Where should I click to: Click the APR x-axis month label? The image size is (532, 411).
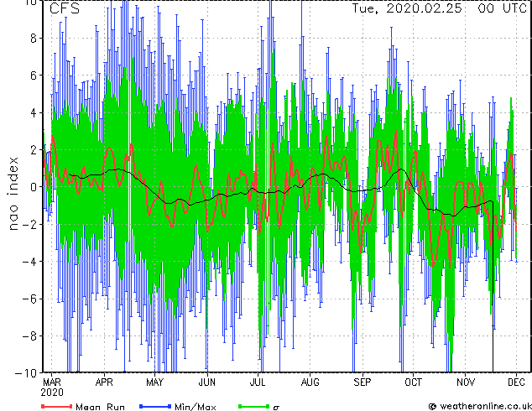[104, 382]
